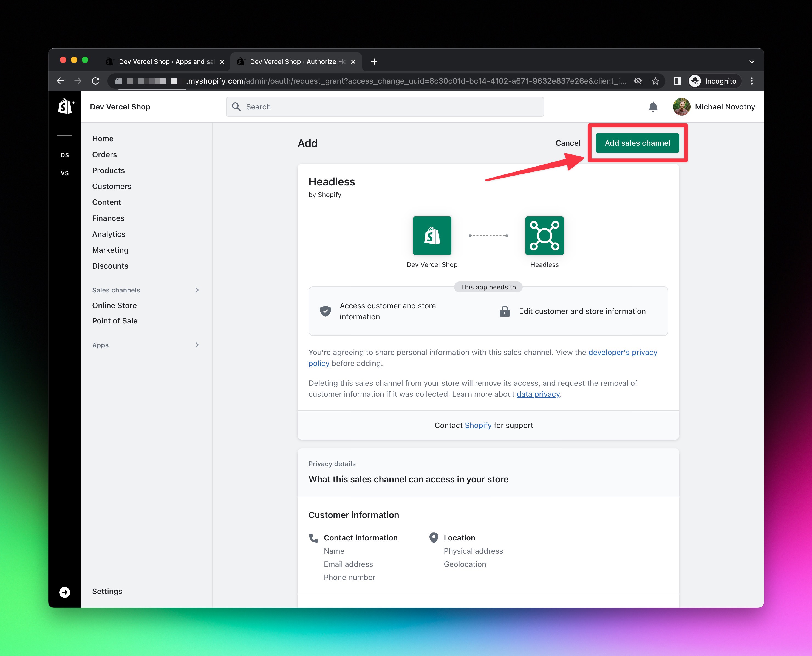Click the Customer information heading
The image size is (812, 656).
[x=353, y=515]
